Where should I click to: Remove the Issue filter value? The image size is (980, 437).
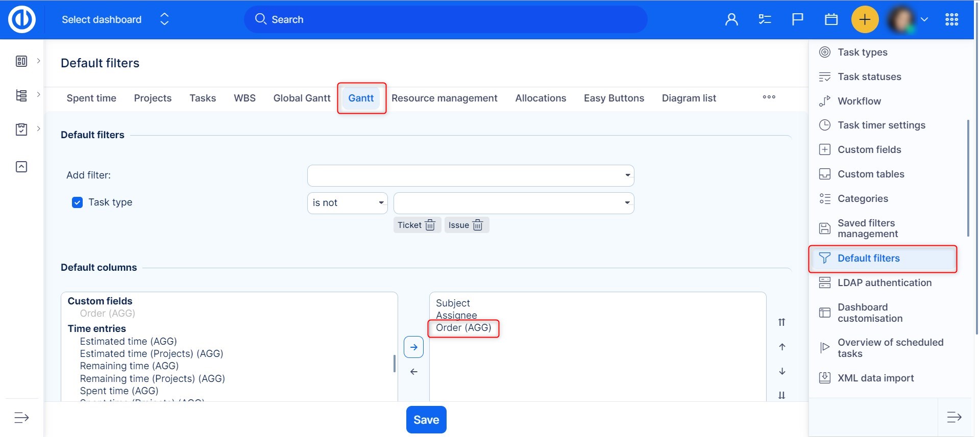coord(478,225)
